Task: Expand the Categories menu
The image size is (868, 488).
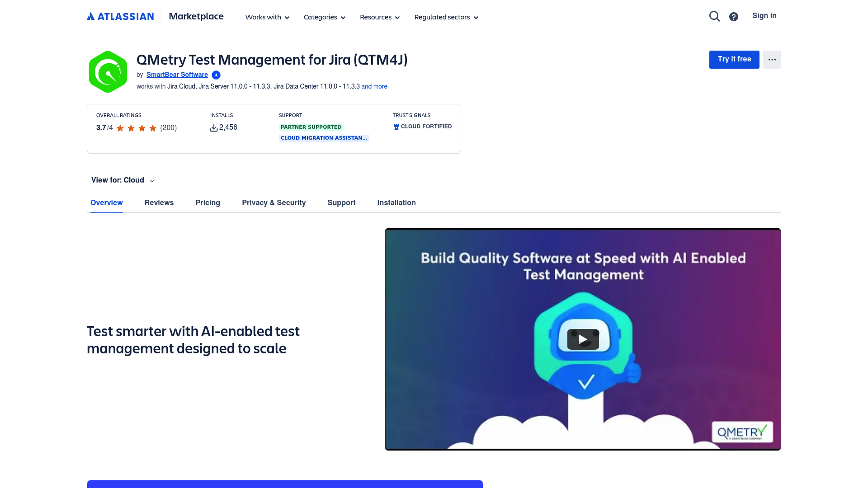Action: (324, 17)
